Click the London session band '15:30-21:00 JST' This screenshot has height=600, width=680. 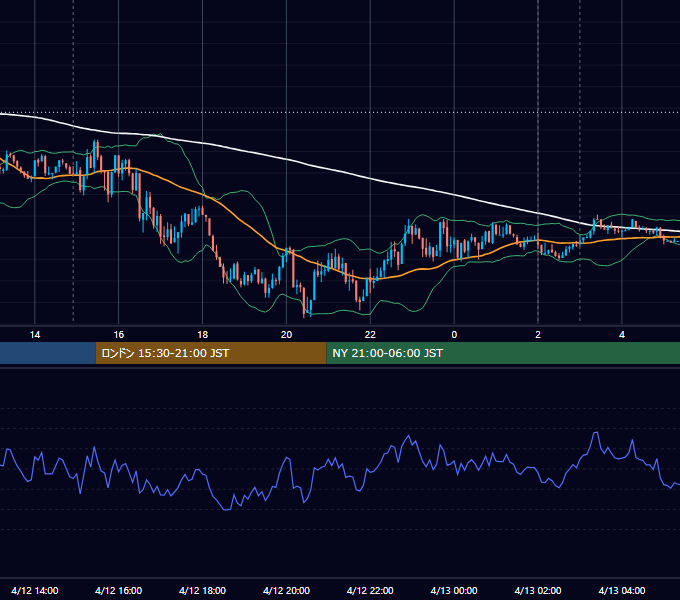point(211,353)
